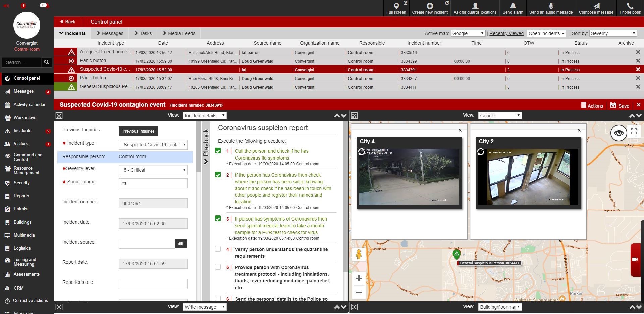This screenshot has height=314, width=644.
Task: Open the Incident source picker icon
Action: click(181, 244)
